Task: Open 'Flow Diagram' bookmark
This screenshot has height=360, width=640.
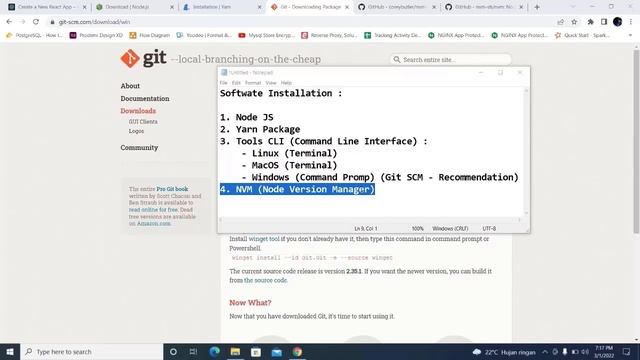Action: [149, 36]
